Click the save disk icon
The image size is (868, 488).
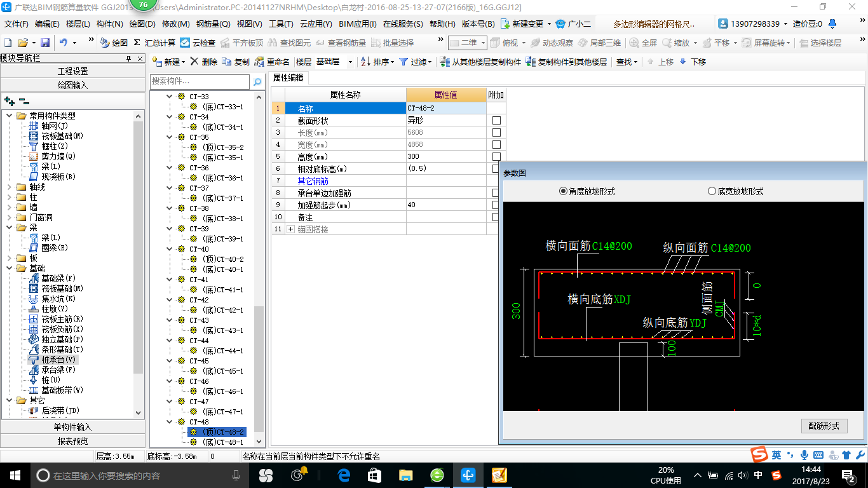click(x=45, y=43)
